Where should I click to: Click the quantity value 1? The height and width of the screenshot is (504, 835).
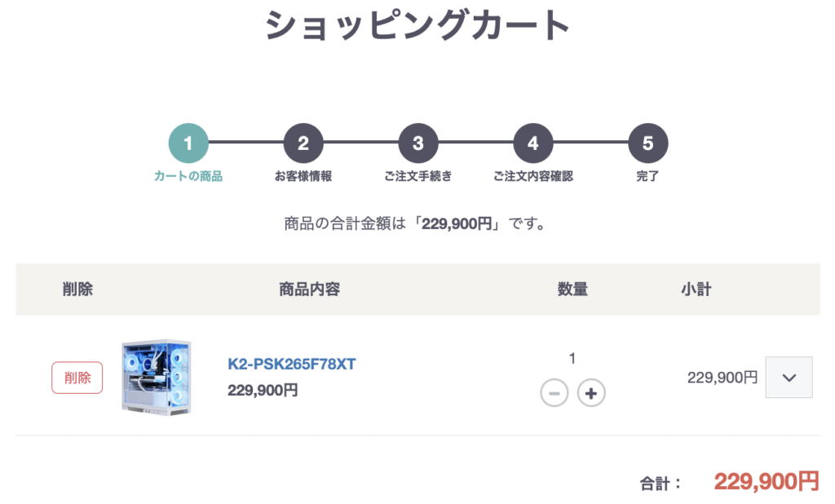[x=572, y=358]
